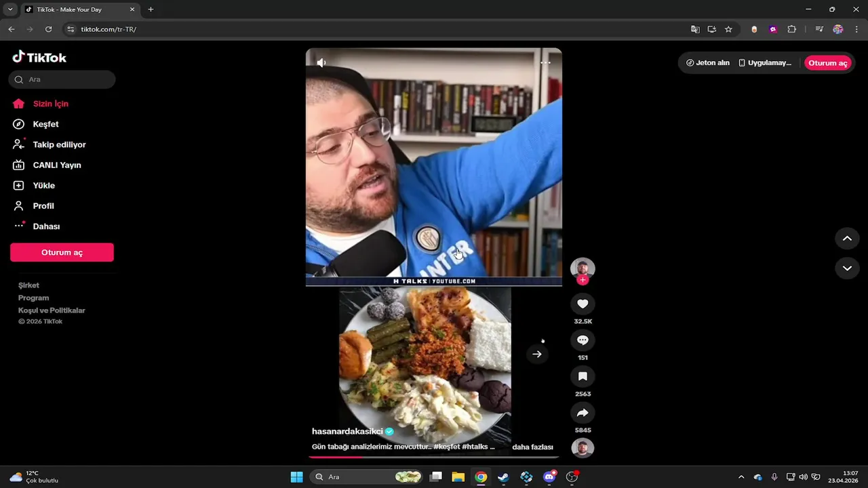868x488 pixels.
Task: Open Steam from the taskbar
Action: [x=503, y=477]
